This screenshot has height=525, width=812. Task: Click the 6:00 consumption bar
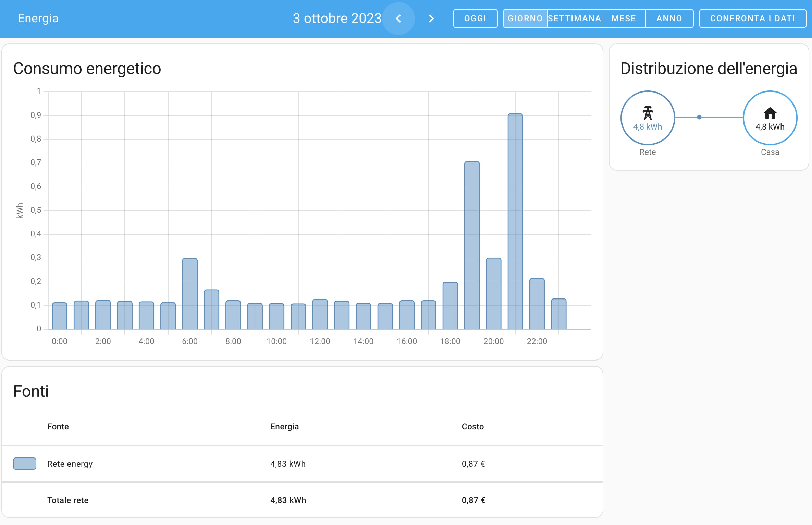click(x=190, y=294)
